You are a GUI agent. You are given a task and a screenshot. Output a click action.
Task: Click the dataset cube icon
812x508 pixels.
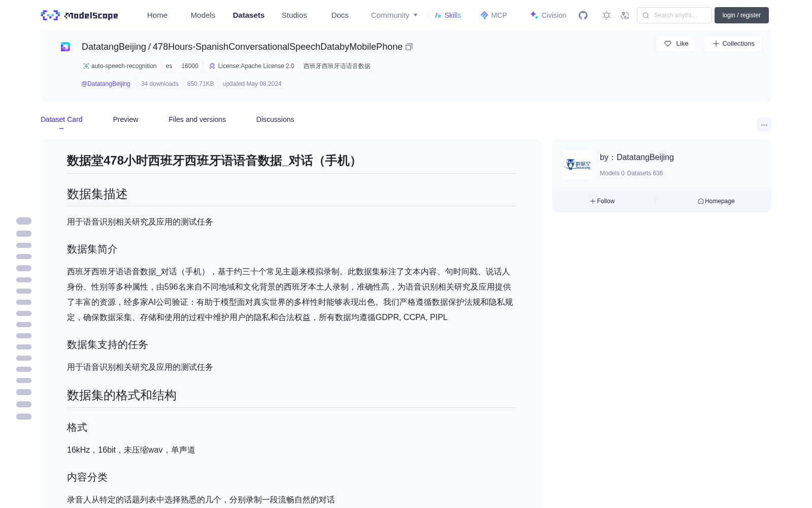[x=65, y=47]
